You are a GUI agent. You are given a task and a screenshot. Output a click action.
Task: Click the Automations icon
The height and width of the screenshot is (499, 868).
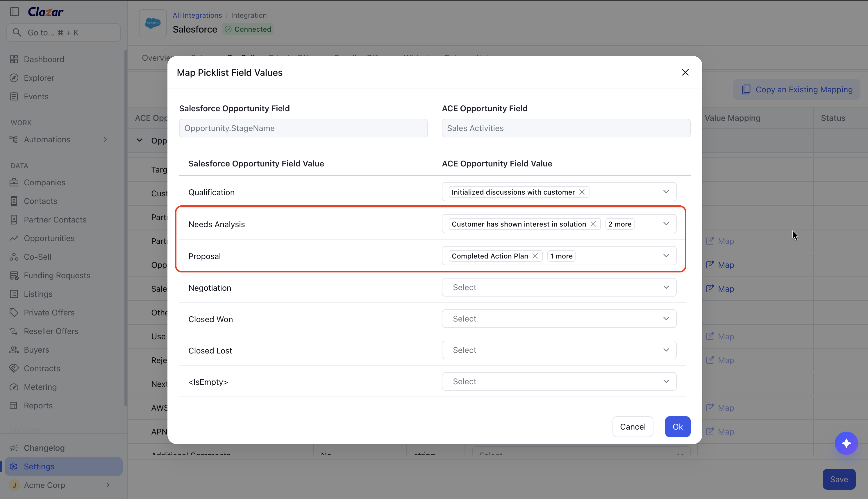[14, 139]
